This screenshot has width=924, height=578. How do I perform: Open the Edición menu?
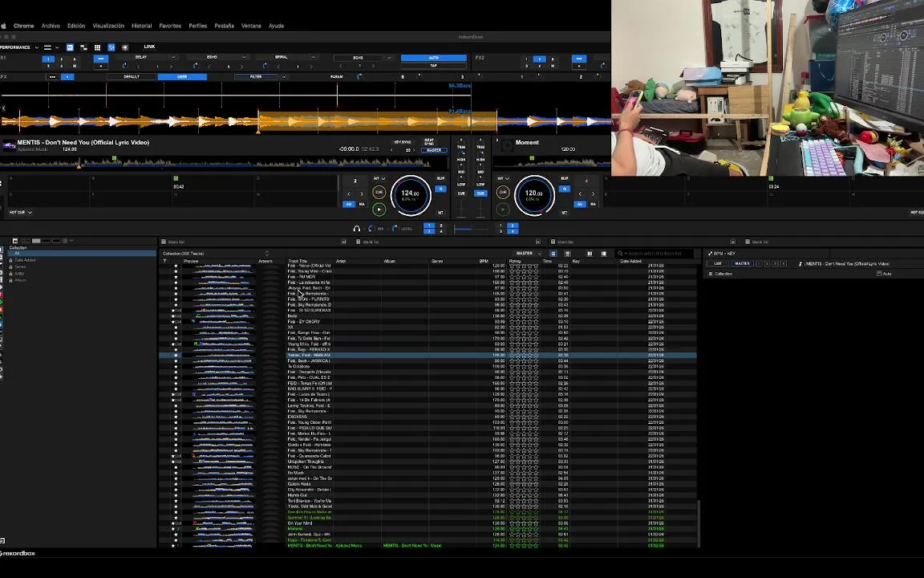click(76, 26)
